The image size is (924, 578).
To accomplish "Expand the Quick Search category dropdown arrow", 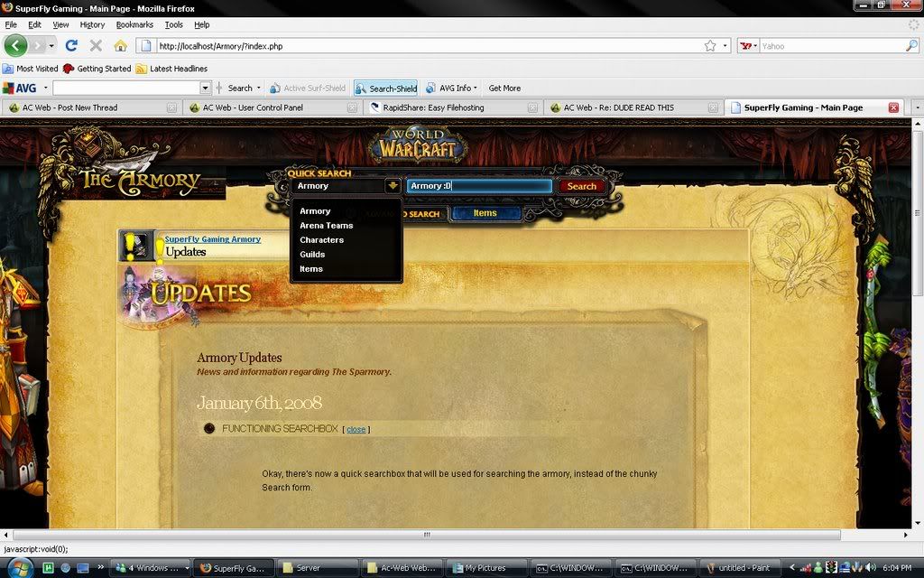I will click(x=393, y=186).
